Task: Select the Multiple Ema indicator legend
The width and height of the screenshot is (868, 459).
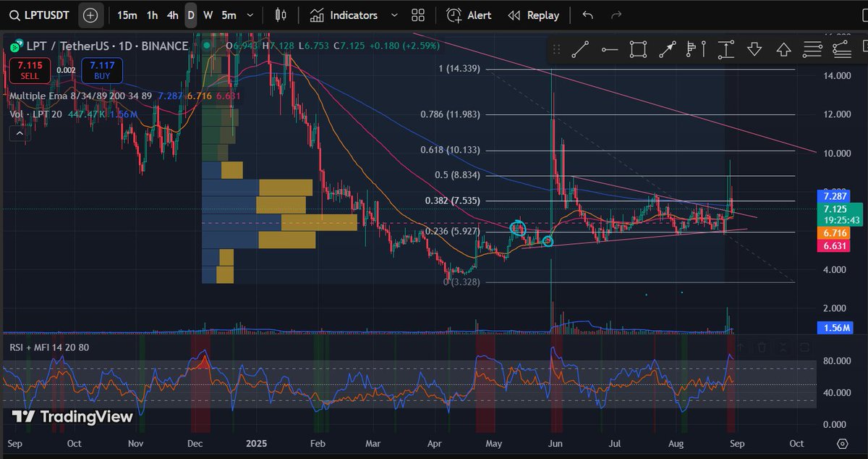Action: (80, 96)
